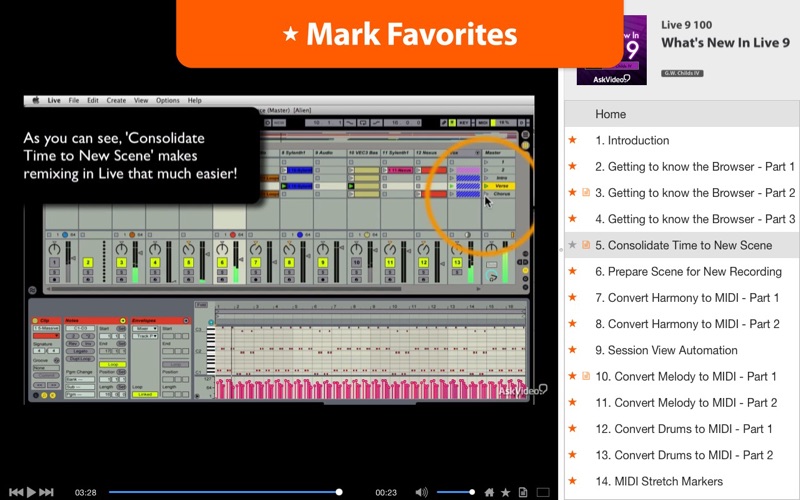Seek using the video progress slider

[x=225, y=492]
